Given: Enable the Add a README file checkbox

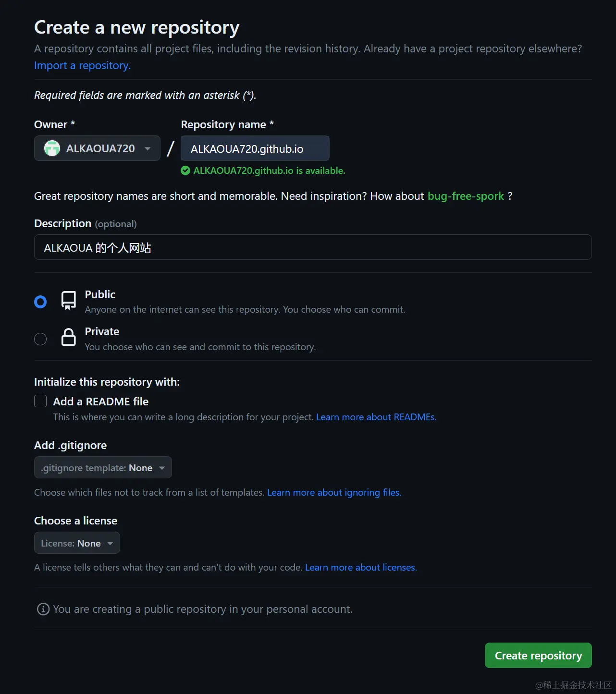Looking at the screenshot, I should (40, 401).
